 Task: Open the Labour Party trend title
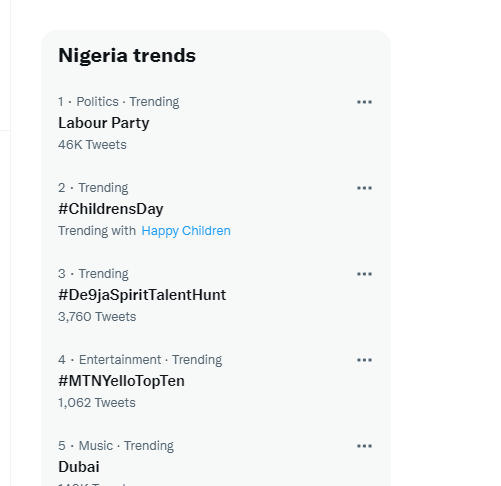click(104, 123)
